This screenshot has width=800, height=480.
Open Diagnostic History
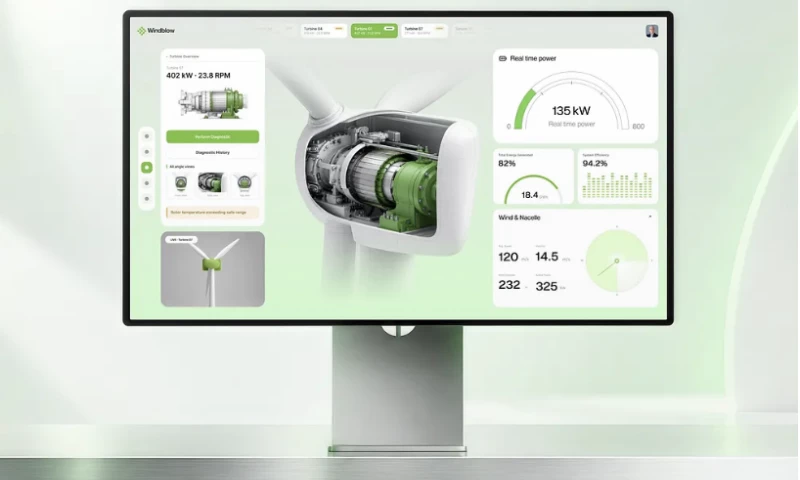tap(212, 153)
